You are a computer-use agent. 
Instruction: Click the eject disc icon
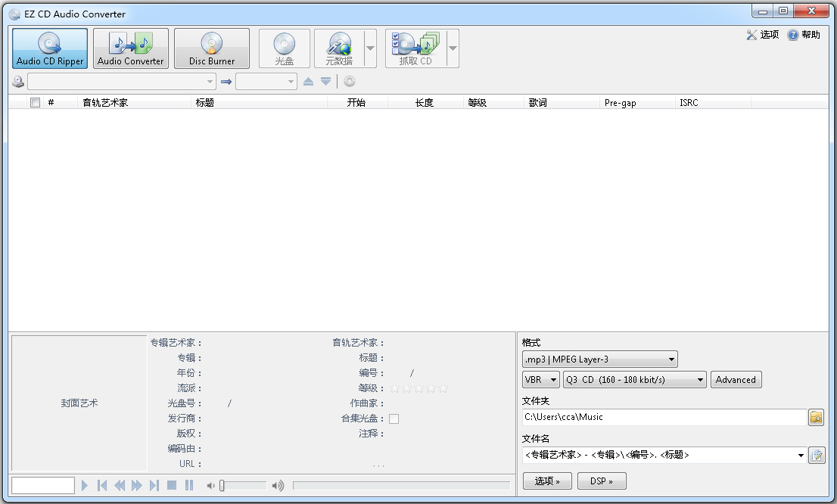308,82
